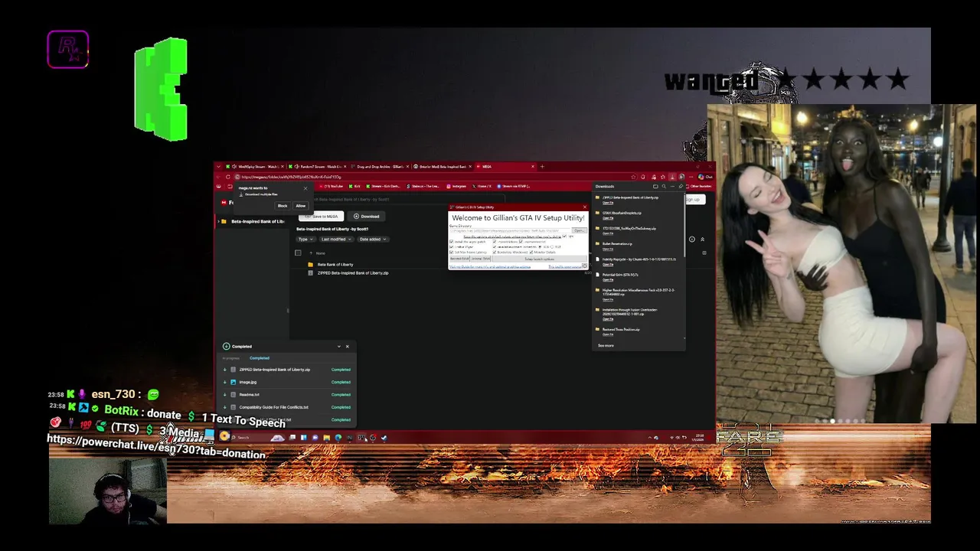This screenshot has height=551, width=980.
Task: Click the Reinstall DXVK button
Action: [x=459, y=259]
